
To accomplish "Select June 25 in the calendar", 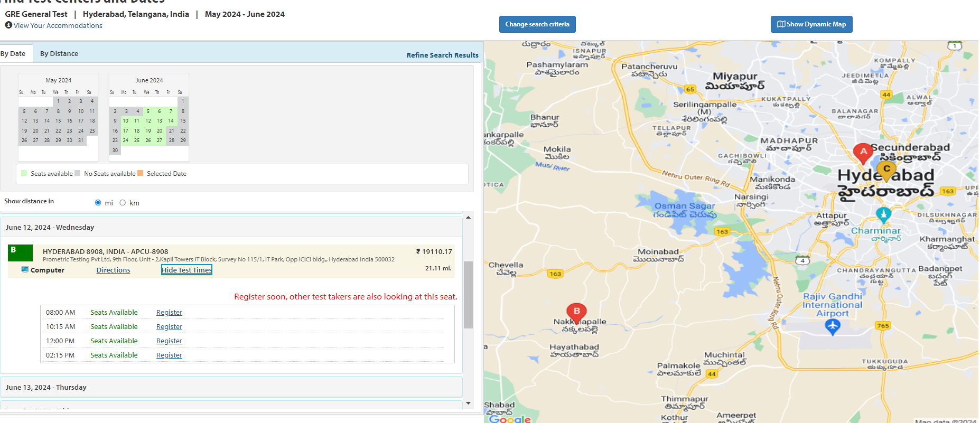I will [x=137, y=140].
